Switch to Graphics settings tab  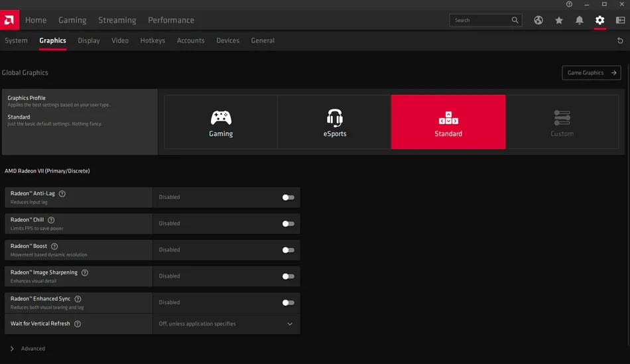click(x=52, y=40)
